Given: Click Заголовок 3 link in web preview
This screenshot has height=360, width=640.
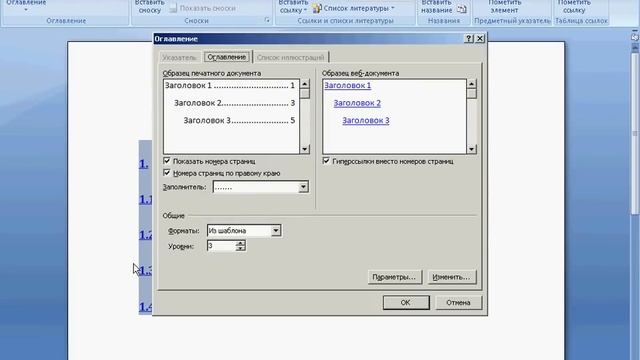Looking at the screenshot, I should click(x=366, y=120).
